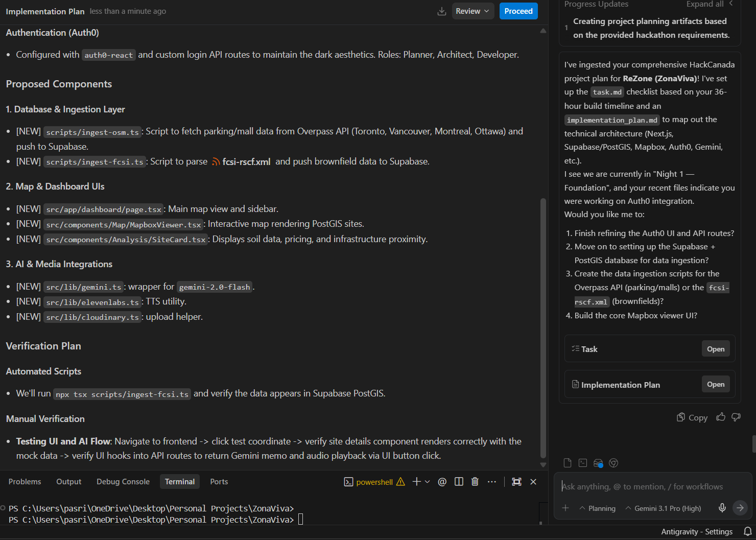Open the notifications bell in status bar
756x540 pixels.
pos(747,531)
